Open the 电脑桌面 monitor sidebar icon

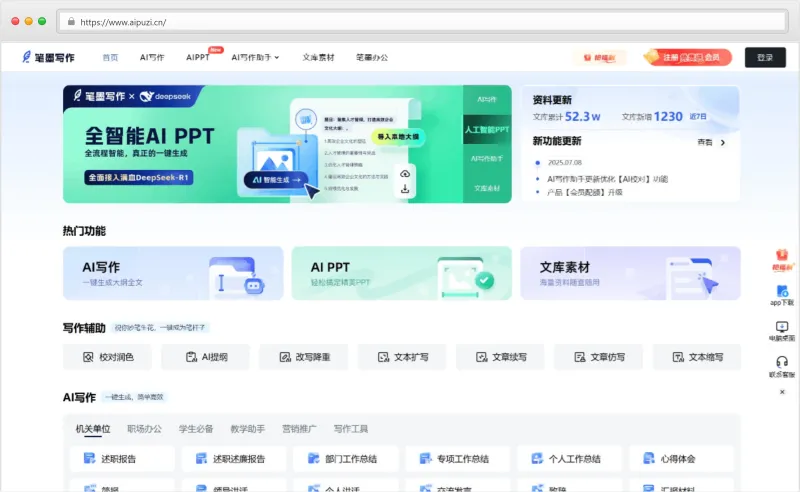coord(782,327)
